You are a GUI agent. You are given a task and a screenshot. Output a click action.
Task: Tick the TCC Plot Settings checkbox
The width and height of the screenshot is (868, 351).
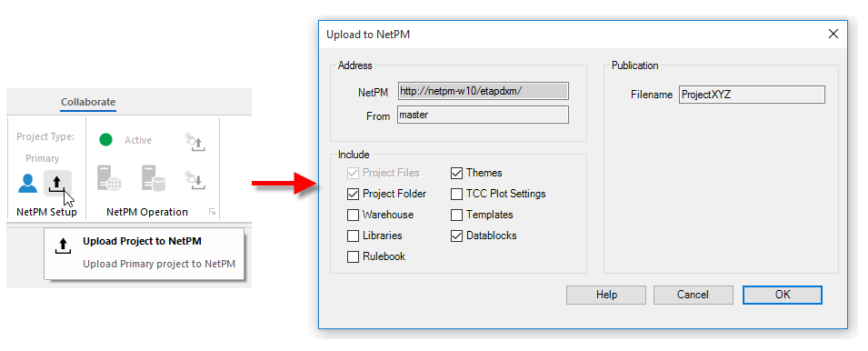[x=456, y=195]
